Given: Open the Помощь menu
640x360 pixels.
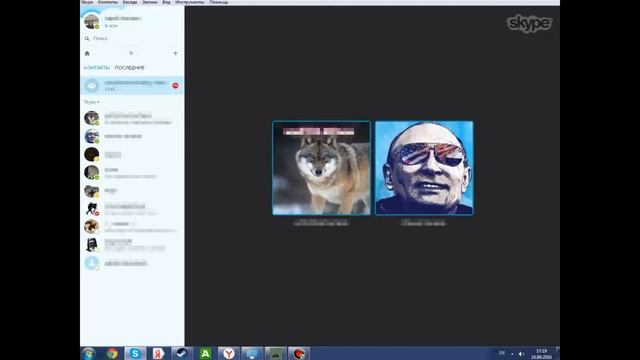Looking at the screenshot, I should [218, 2].
